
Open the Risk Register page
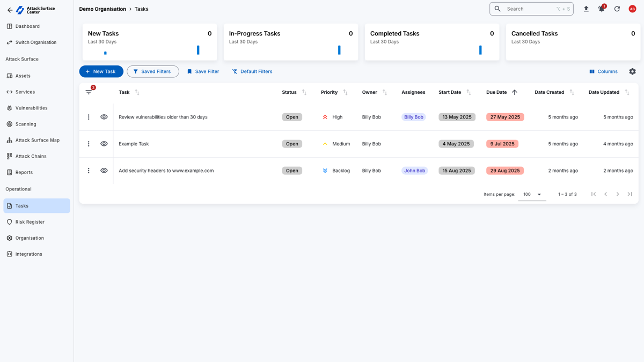coord(30,221)
